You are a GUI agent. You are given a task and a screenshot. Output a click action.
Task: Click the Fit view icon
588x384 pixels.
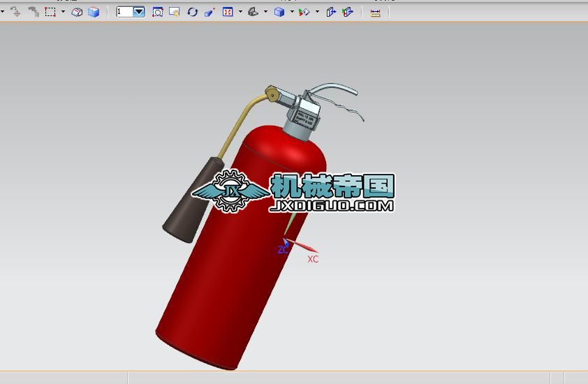tap(228, 12)
